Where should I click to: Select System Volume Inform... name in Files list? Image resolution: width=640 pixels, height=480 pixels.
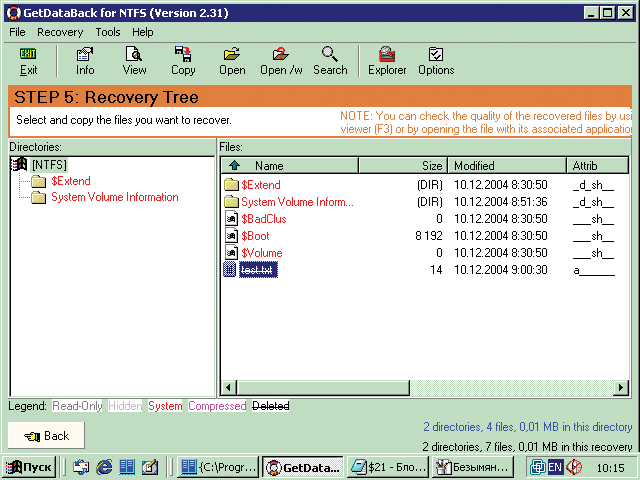(297, 202)
